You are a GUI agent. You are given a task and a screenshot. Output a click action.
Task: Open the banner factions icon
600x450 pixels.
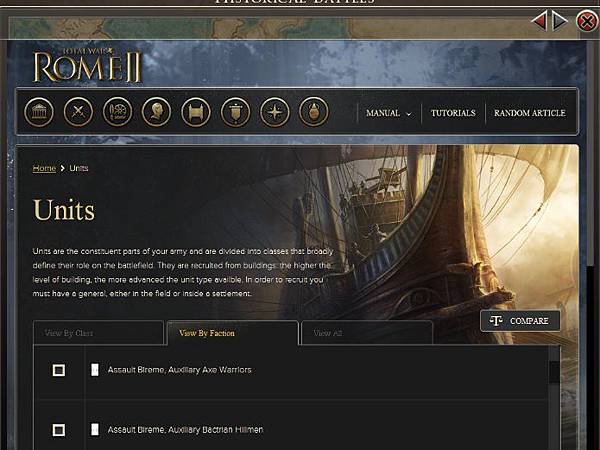235,112
